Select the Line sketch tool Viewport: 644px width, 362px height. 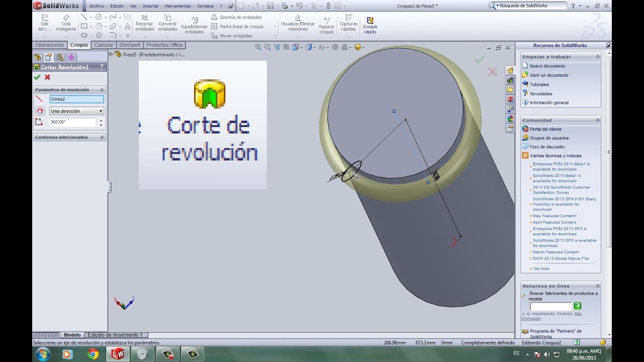pyautogui.click(x=84, y=17)
